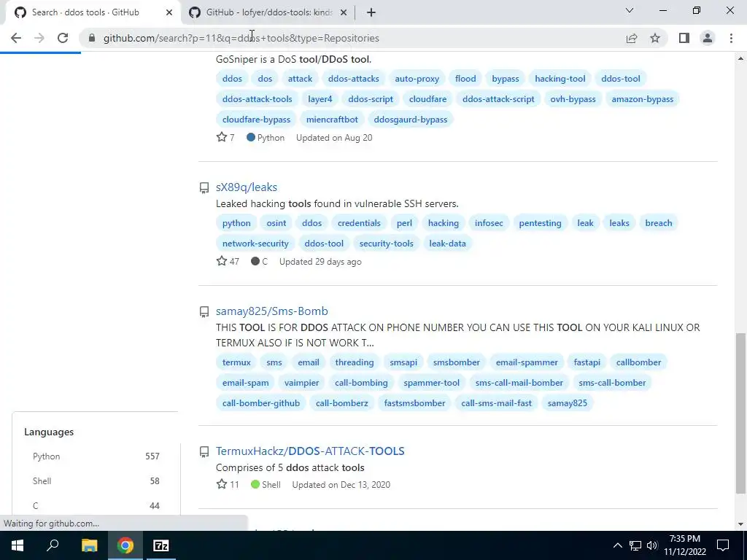Viewport: 747px width, 560px height.
Task: Click the 'miencraftbot' topic tag
Action: tap(332, 120)
